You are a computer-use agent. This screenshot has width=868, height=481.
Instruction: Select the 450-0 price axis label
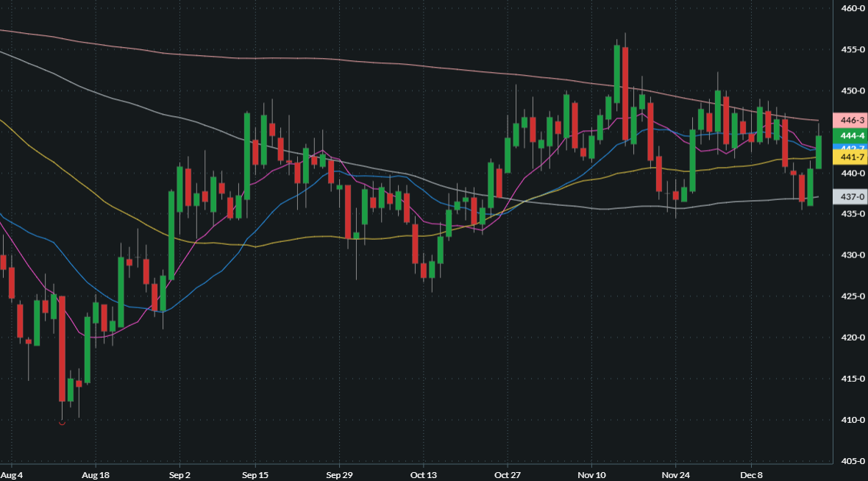pyautogui.click(x=851, y=91)
